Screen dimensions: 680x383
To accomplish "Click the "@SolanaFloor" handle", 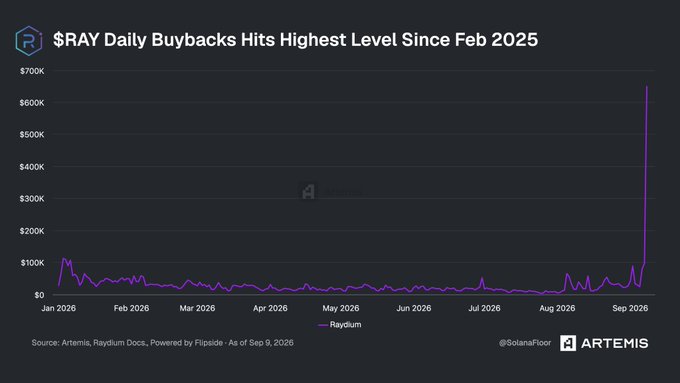I will point(525,343).
